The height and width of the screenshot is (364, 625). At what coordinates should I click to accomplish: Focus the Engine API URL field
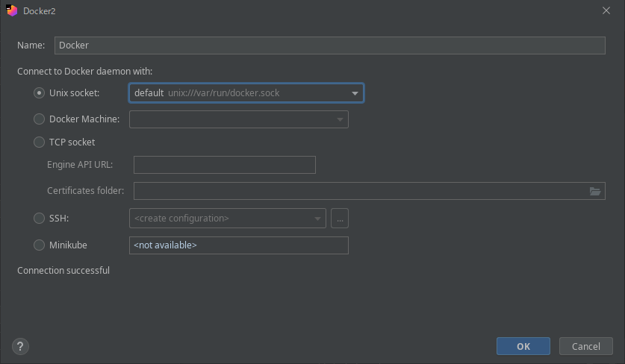pos(224,165)
